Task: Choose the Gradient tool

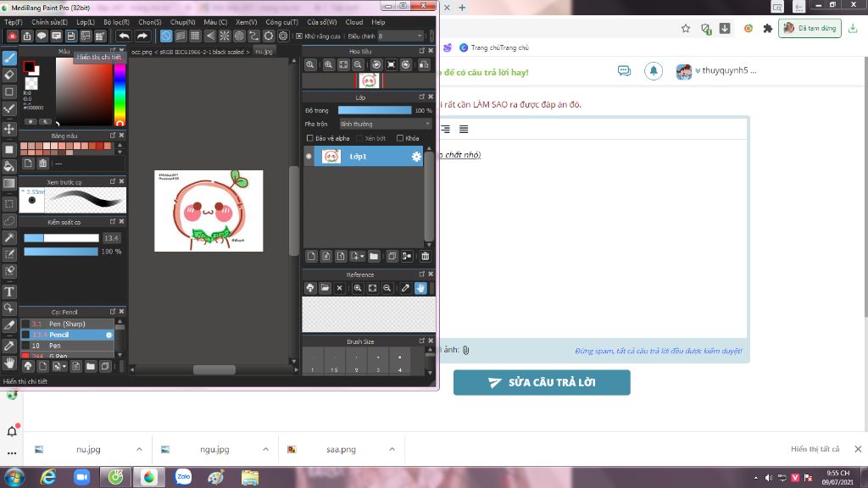Action: [9, 183]
